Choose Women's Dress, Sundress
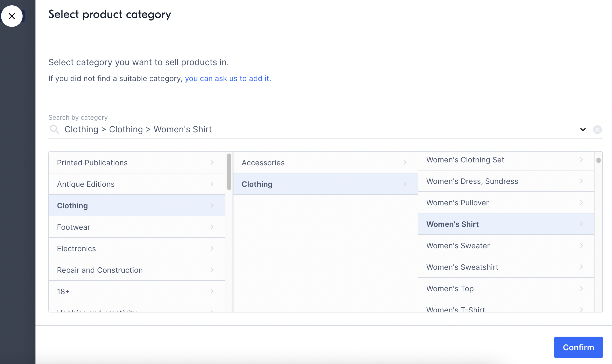 pyautogui.click(x=506, y=181)
